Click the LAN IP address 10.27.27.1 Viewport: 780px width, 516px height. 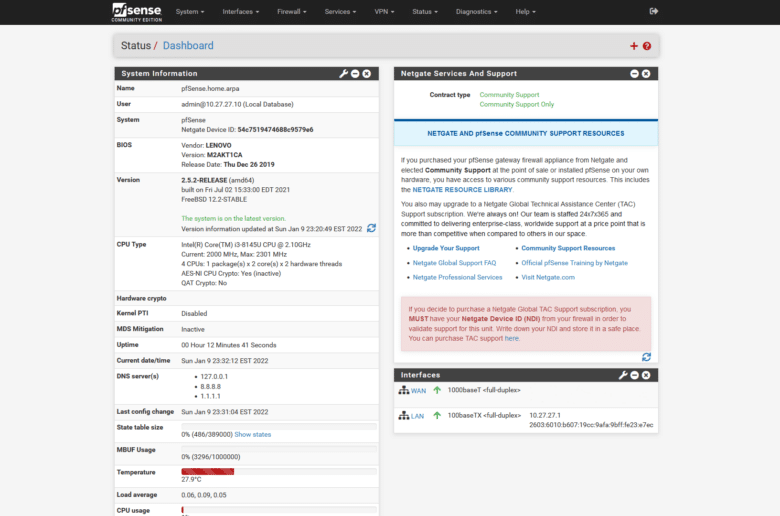[545, 415]
